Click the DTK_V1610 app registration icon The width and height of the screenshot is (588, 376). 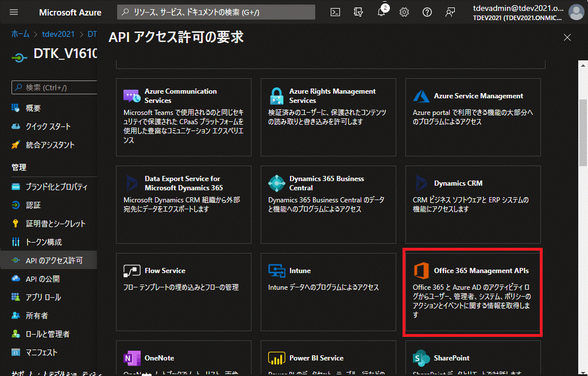point(20,57)
